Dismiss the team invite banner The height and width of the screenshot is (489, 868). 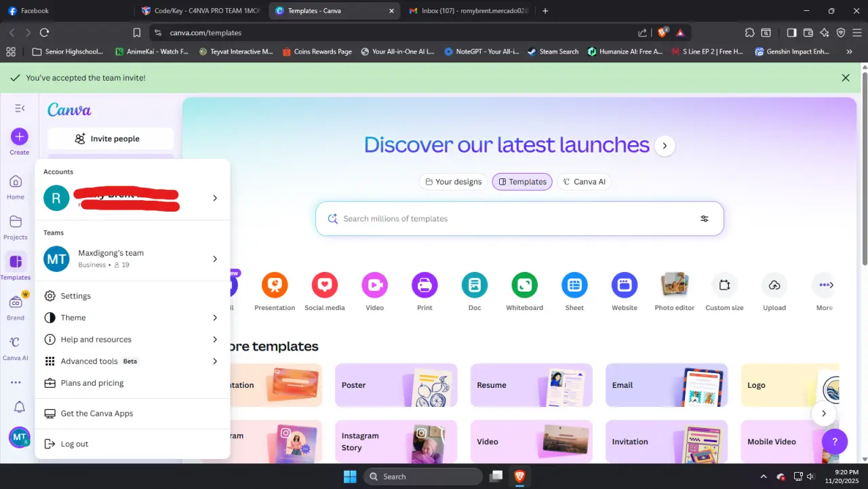(846, 78)
